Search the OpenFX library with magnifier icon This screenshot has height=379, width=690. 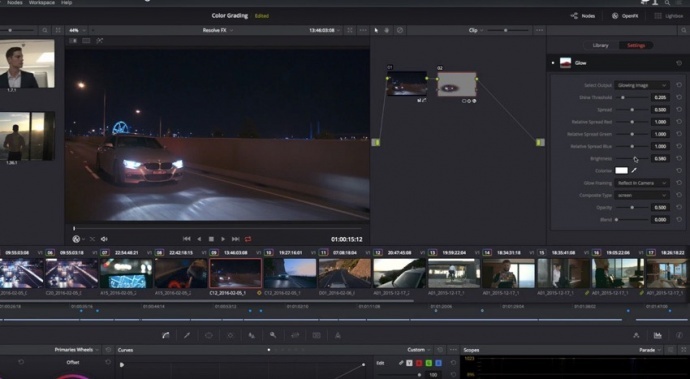click(x=683, y=30)
